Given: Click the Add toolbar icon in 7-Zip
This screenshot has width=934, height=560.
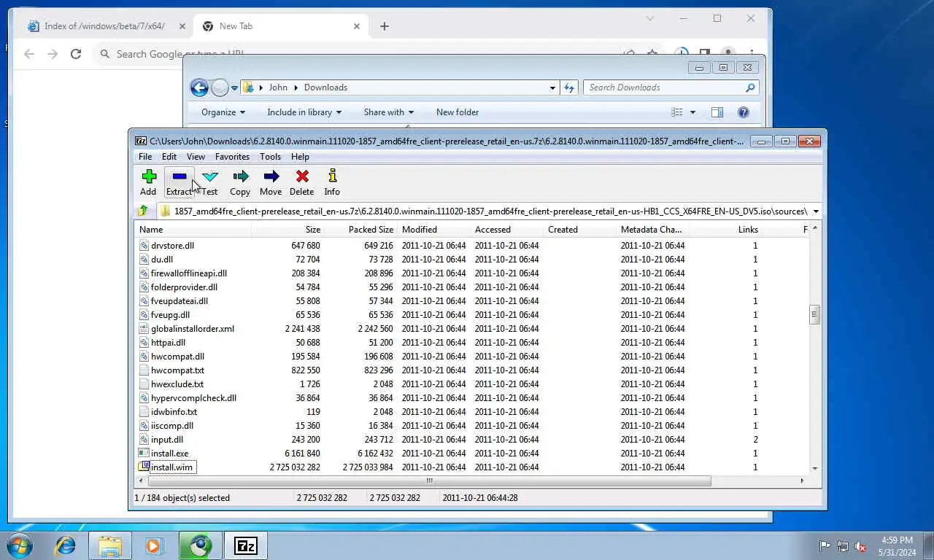Looking at the screenshot, I should point(149,176).
